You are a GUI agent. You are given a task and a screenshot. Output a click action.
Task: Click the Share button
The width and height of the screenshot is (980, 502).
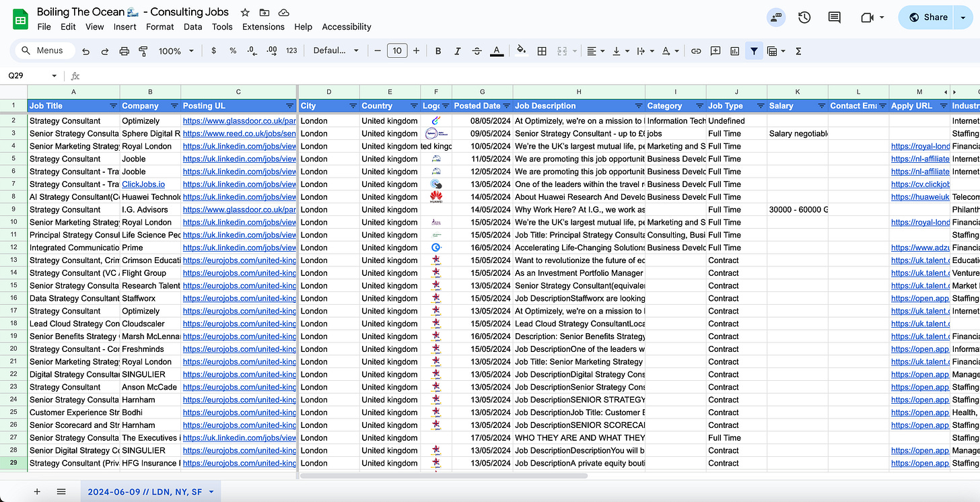[926, 17]
